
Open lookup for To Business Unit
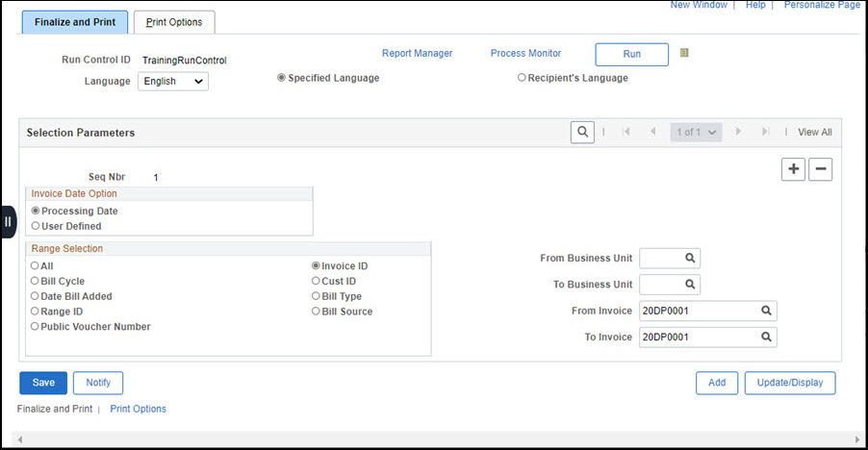tap(690, 285)
